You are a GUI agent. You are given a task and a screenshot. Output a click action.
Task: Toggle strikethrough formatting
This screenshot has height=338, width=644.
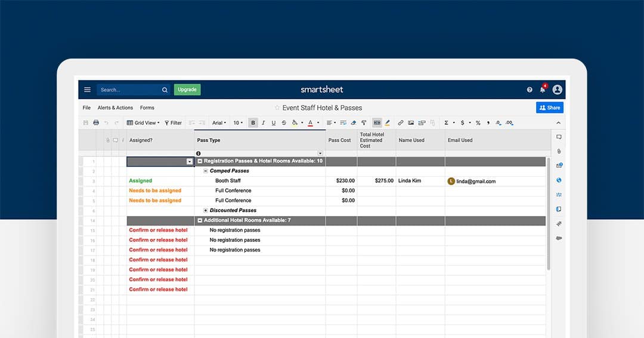coord(284,123)
